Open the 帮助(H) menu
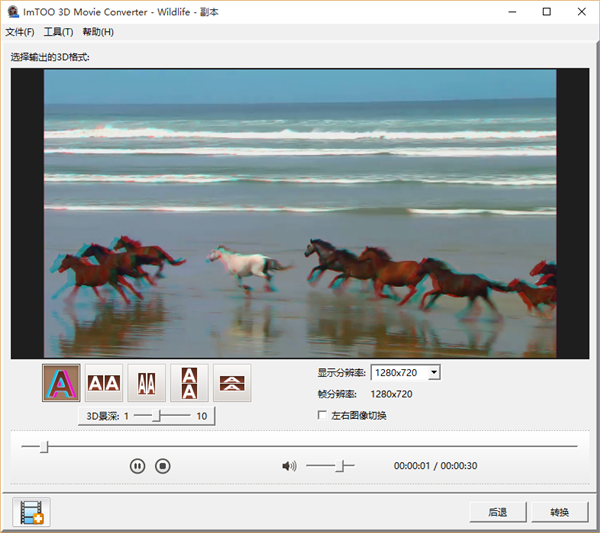The height and width of the screenshot is (533, 600). click(x=98, y=32)
